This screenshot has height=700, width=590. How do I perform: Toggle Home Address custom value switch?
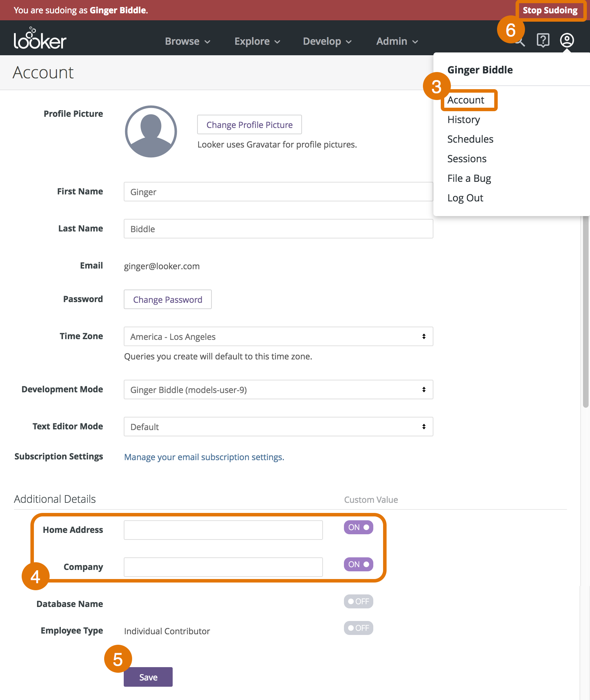[x=358, y=527]
